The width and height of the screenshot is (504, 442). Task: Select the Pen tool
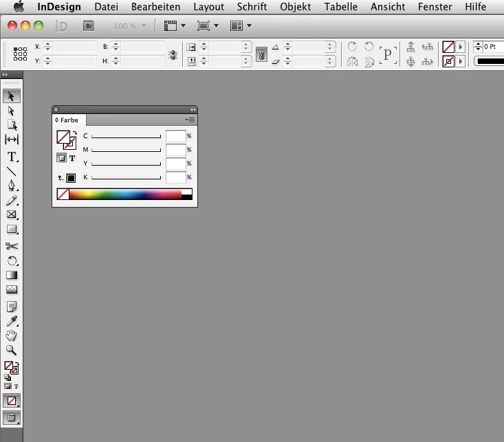(12, 186)
